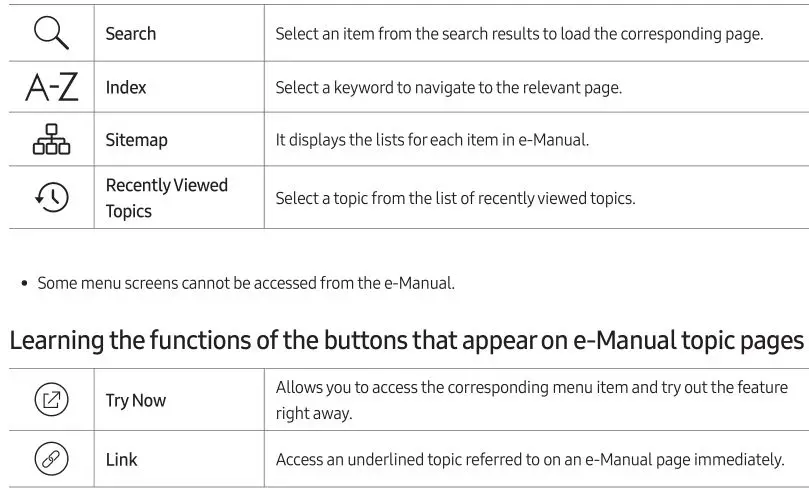The image size is (809, 495).
Task: Click the Recently Viewed Topics clock icon
Action: coord(52,197)
